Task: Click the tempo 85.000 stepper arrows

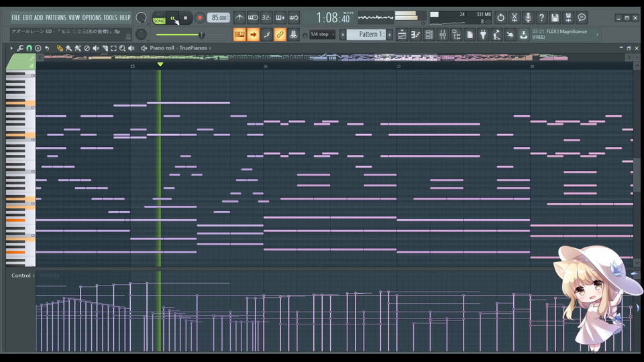Action: [228, 17]
